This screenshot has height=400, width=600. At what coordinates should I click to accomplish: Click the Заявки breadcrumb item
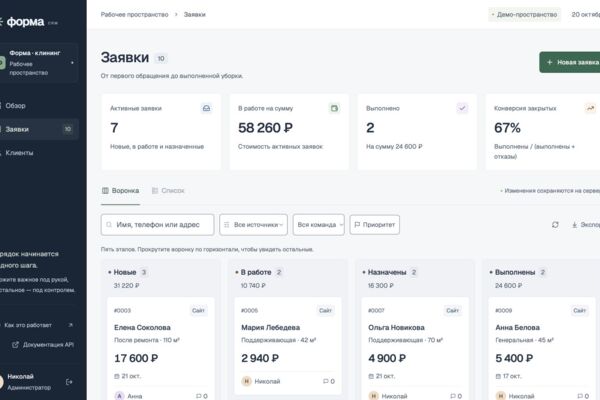pos(195,15)
